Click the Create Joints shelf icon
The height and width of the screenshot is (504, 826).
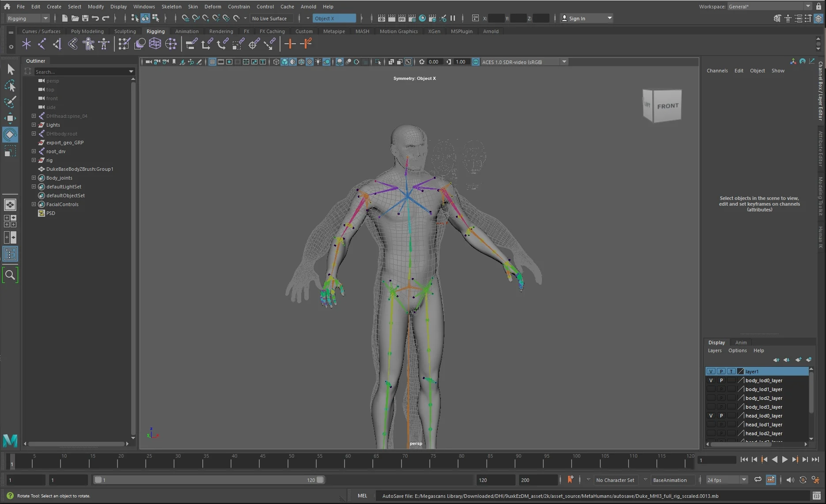tap(42, 44)
